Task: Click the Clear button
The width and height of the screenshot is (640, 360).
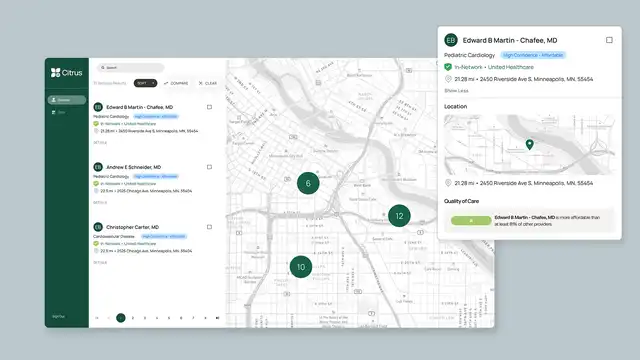Action: 208,83
